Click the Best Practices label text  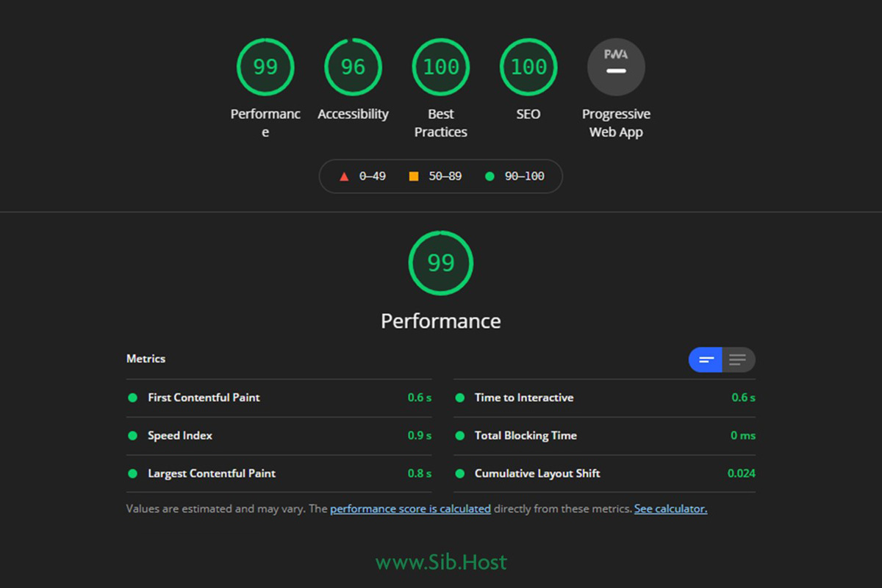tap(441, 123)
